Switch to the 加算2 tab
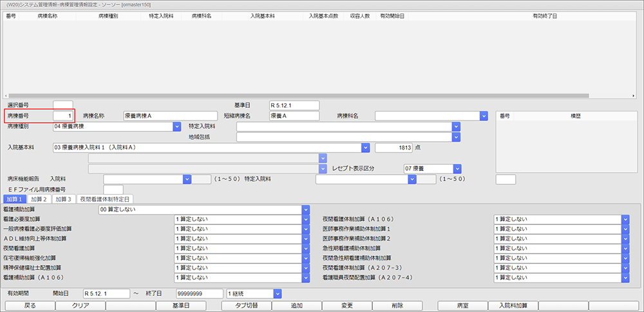The image size is (644, 312). (41, 199)
